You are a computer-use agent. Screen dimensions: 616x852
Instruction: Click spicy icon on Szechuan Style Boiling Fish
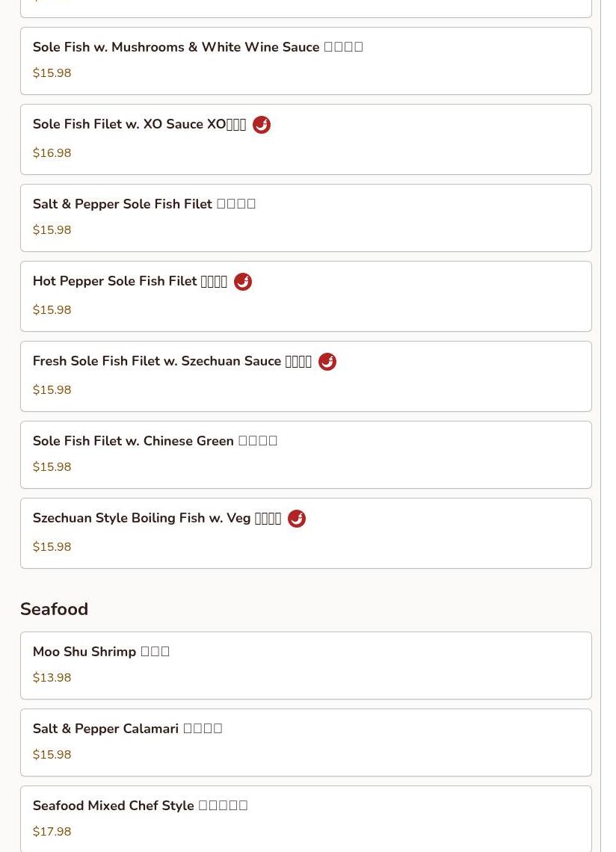tap(297, 519)
